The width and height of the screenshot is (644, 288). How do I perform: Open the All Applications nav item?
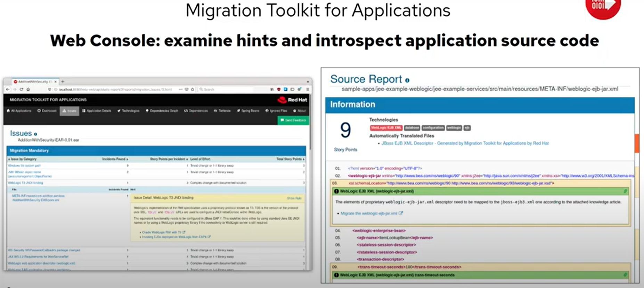(x=19, y=111)
